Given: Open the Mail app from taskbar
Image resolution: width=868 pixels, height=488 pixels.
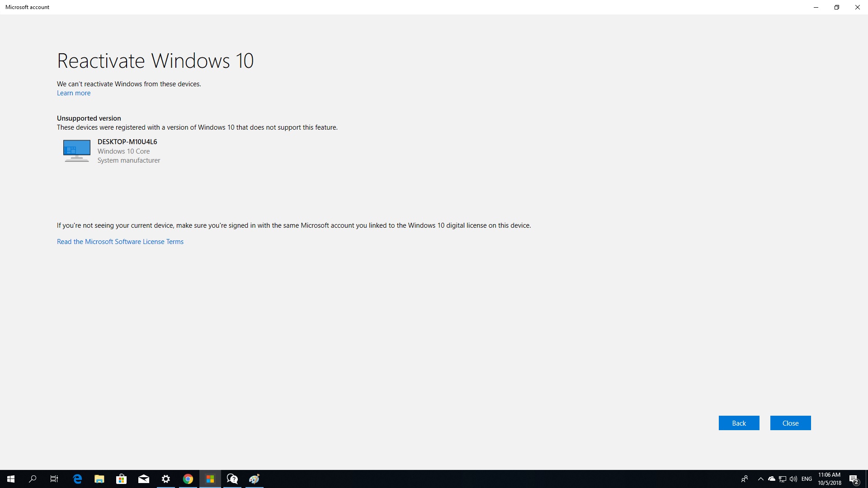Looking at the screenshot, I should 144,479.
